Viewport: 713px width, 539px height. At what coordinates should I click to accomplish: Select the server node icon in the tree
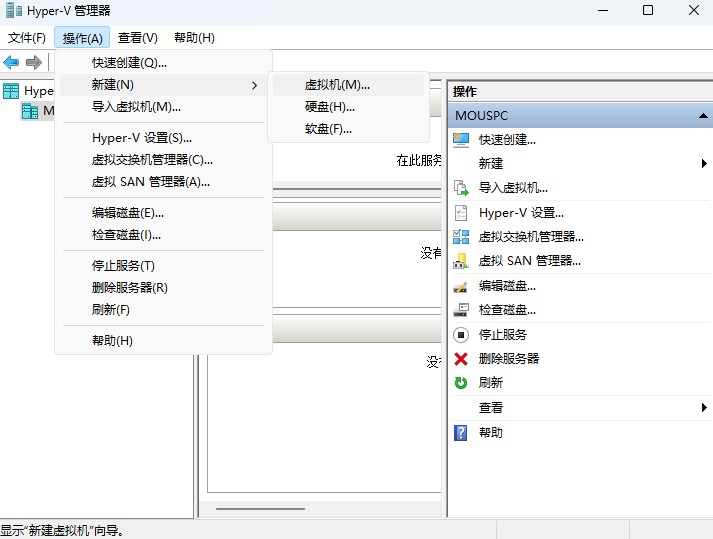[x=30, y=111]
